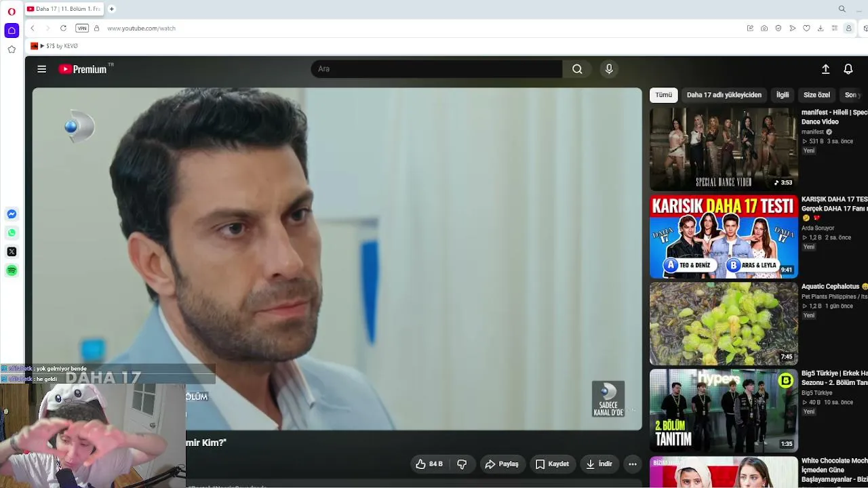
Task: Open YouTube upload/create button
Action: click(825, 69)
